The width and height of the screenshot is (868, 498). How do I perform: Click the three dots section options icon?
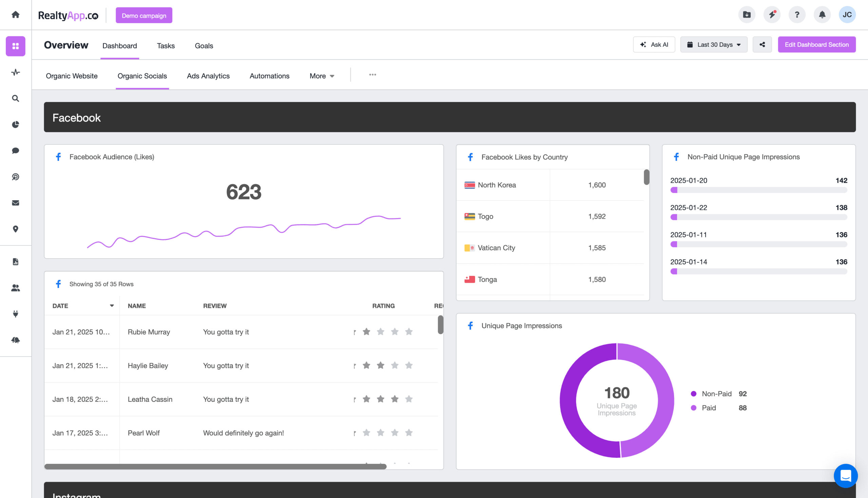tap(372, 75)
